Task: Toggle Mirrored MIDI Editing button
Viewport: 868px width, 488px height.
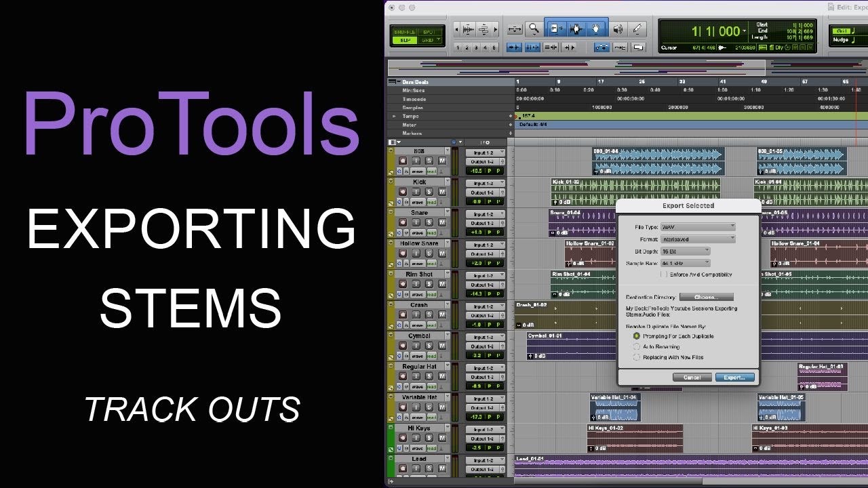Action: pos(620,47)
